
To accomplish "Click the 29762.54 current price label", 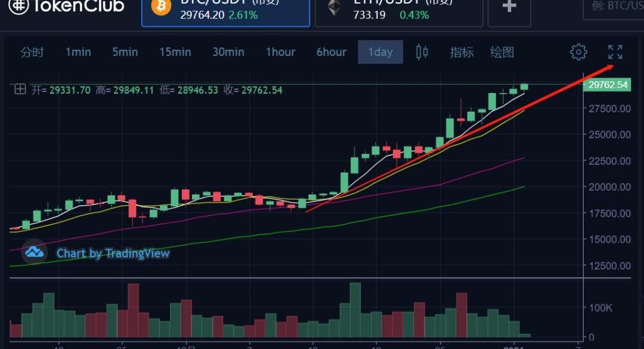I will coord(608,85).
